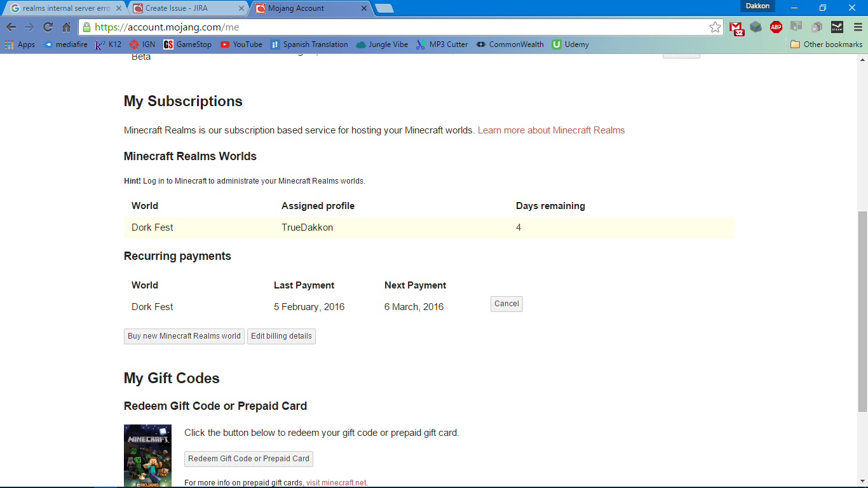Viewport: 868px width, 488px height.
Task: Select the last payment date 5 February, 2016
Action: coord(309,307)
